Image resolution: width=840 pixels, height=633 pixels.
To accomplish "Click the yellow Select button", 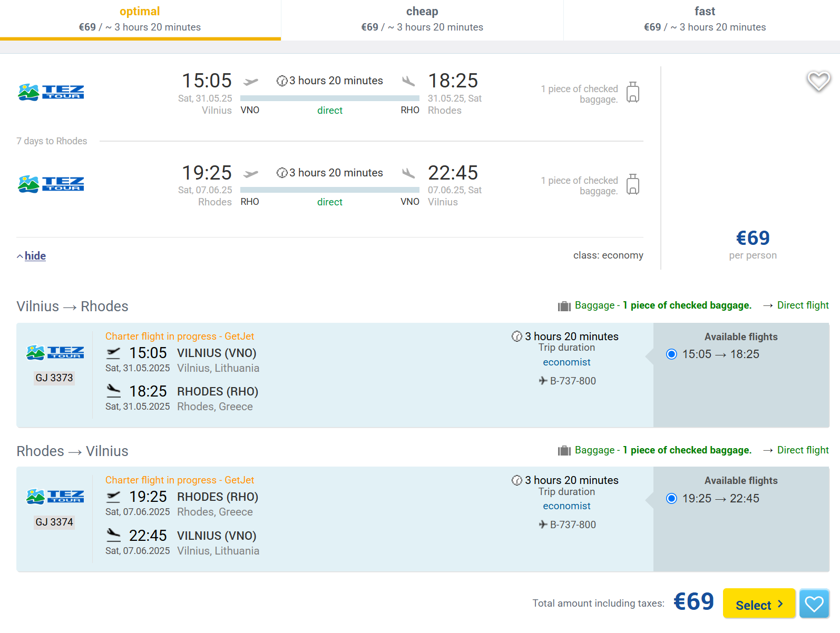I will pos(759,604).
